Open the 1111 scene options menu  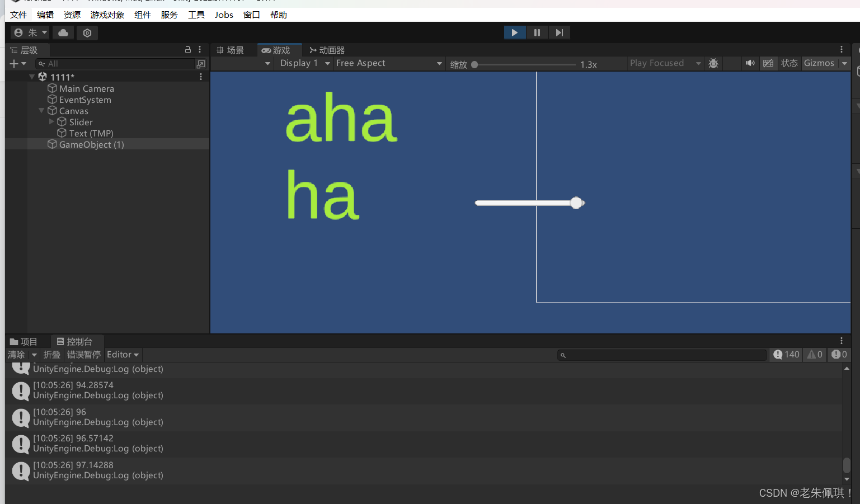[201, 77]
